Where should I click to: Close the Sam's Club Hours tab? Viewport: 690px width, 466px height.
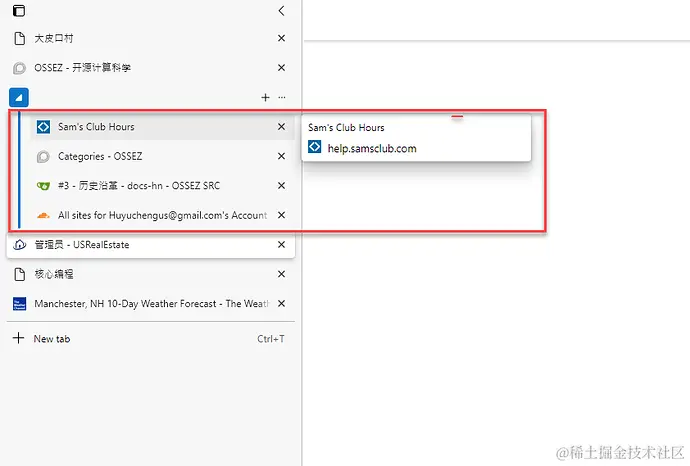tap(282, 127)
